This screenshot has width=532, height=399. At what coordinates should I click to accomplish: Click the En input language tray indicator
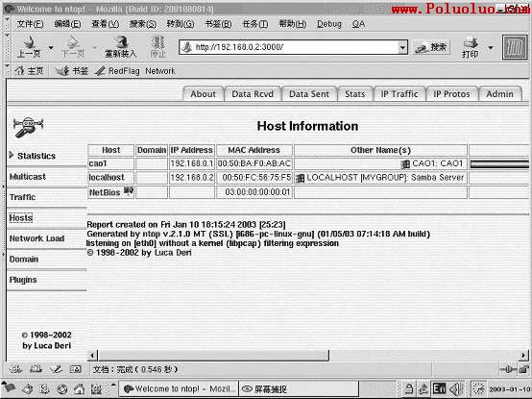(439, 387)
